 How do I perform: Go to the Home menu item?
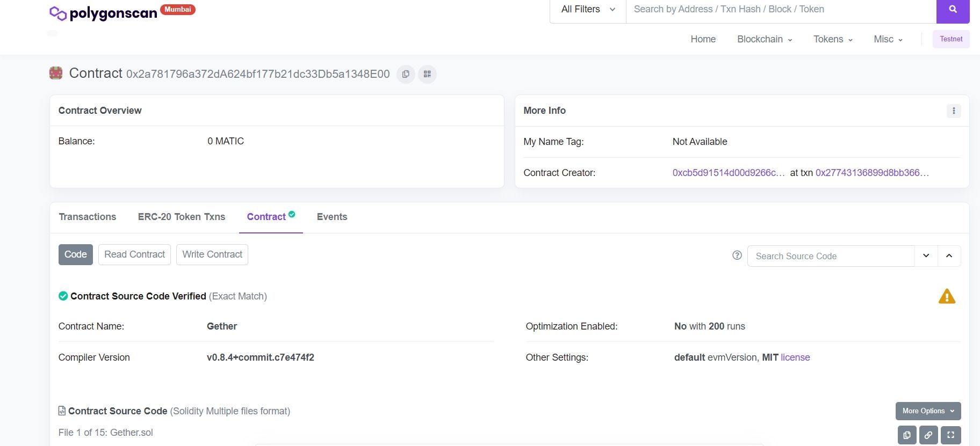point(703,39)
